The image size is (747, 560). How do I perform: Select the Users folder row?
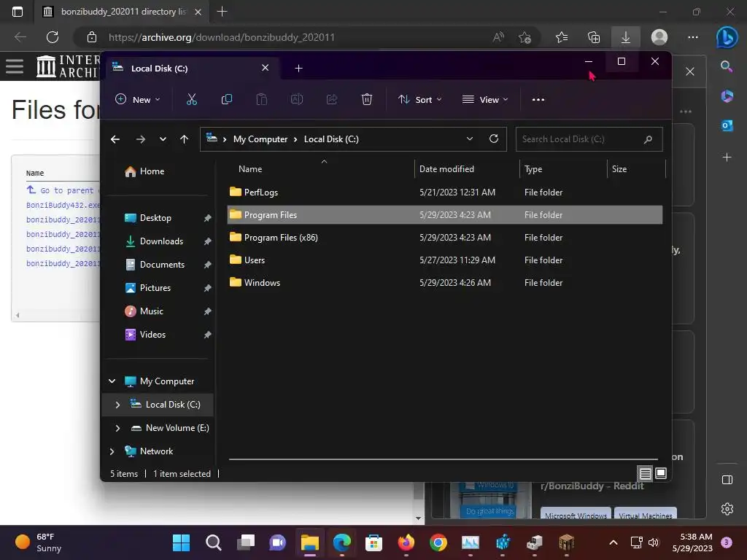coord(444,260)
